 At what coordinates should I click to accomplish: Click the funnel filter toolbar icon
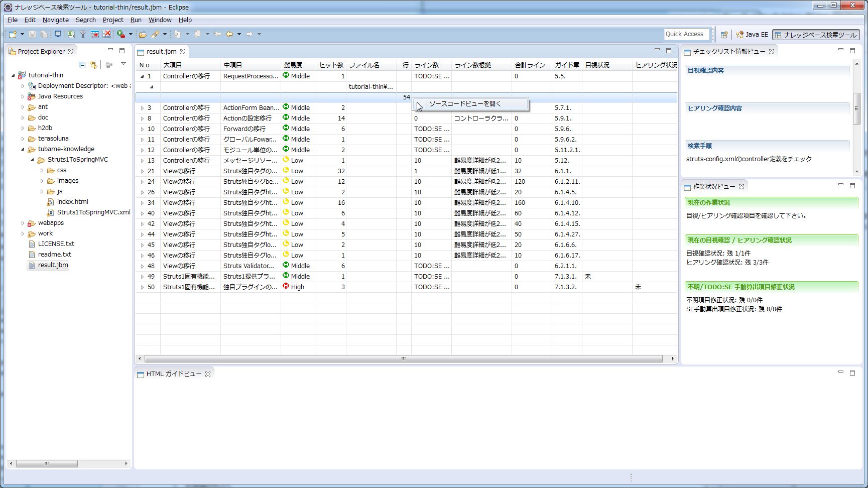(x=83, y=34)
